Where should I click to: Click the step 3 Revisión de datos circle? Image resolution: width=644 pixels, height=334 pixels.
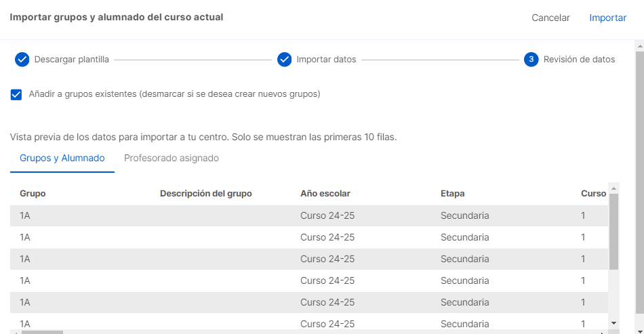[x=531, y=60]
